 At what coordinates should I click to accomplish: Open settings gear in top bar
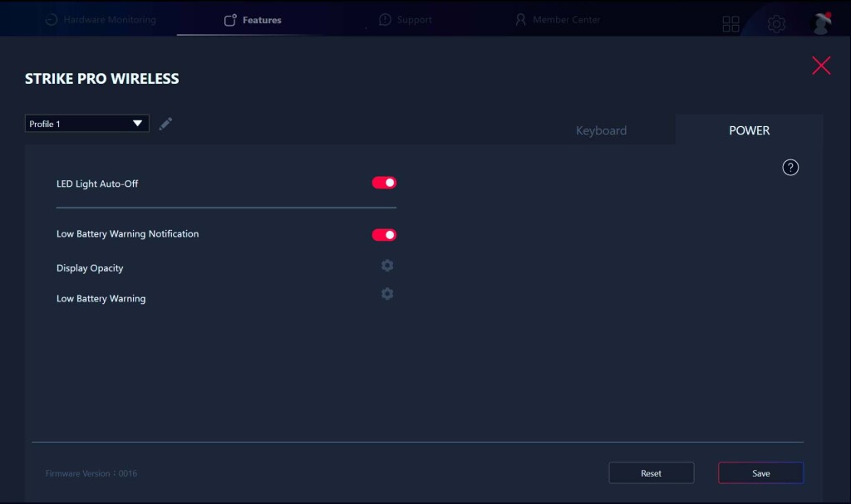point(776,24)
